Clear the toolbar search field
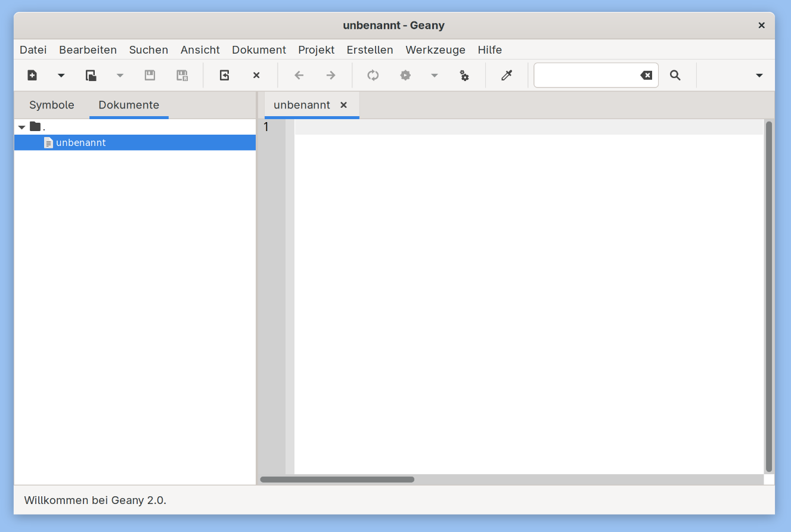Image resolution: width=791 pixels, height=532 pixels. tap(646, 75)
